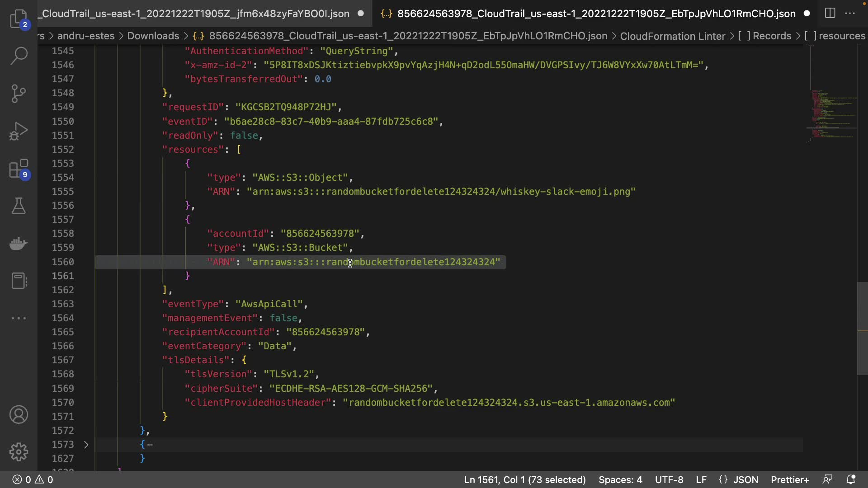Open the Docker view icon
868x488 pixels.
click(19, 244)
